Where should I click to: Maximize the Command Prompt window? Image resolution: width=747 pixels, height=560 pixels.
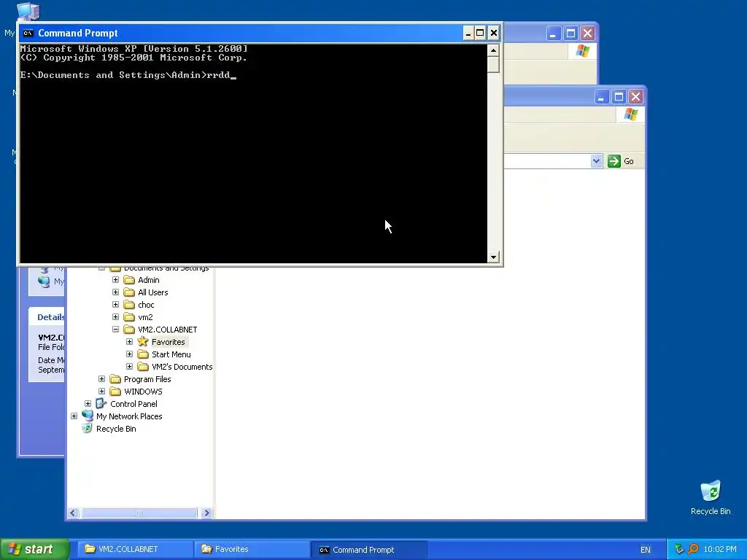pyautogui.click(x=480, y=33)
